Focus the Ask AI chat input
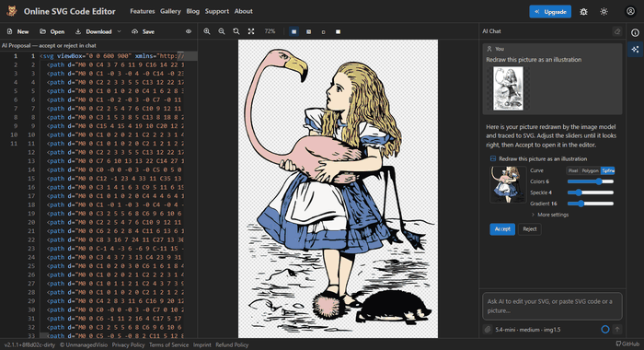 coord(552,306)
